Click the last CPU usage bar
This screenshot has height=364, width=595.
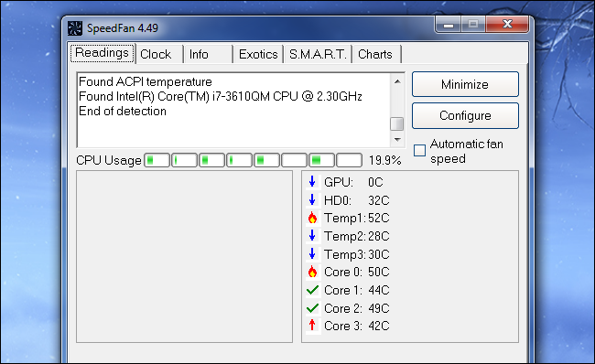coord(349,160)
